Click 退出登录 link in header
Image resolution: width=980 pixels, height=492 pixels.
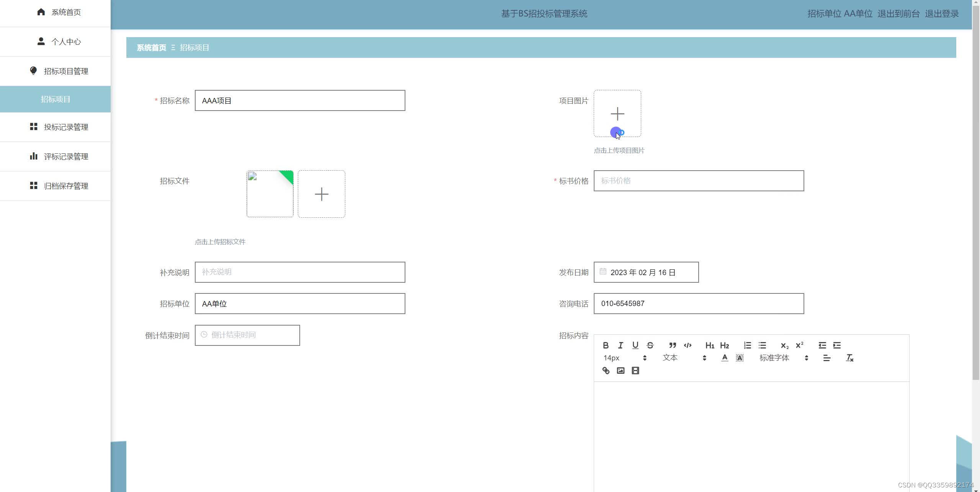(x=942, y=14)
